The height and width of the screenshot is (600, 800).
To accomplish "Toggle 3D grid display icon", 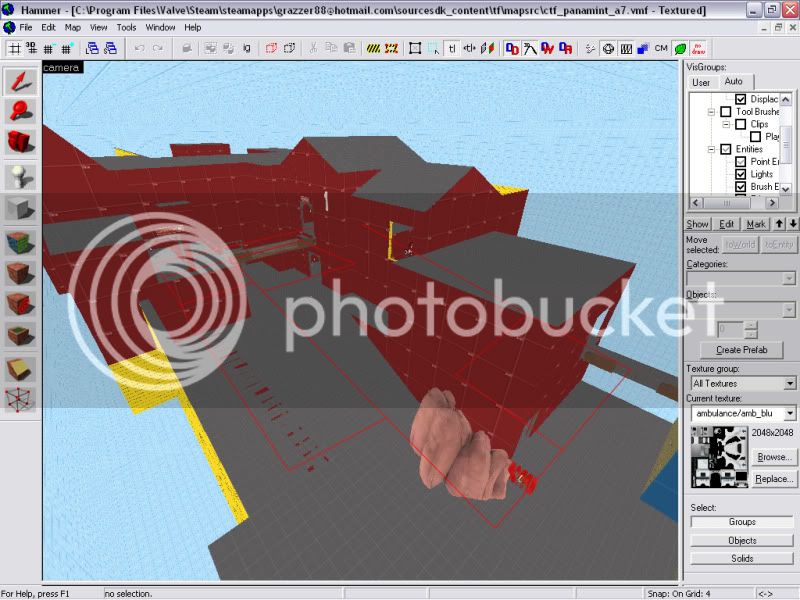I will [x=32, y=48].
